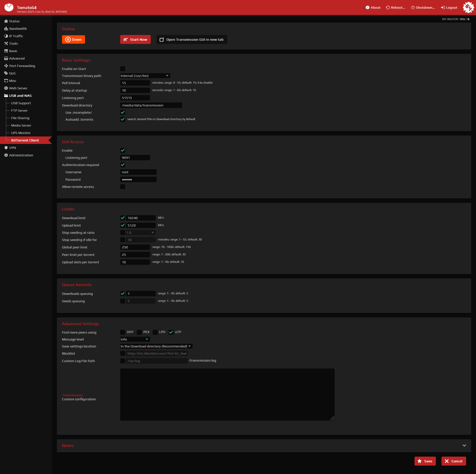Expand the Notes section chevron
This screenshot has width=476, height=474.
pyautogui.click(x=464, y=446)
